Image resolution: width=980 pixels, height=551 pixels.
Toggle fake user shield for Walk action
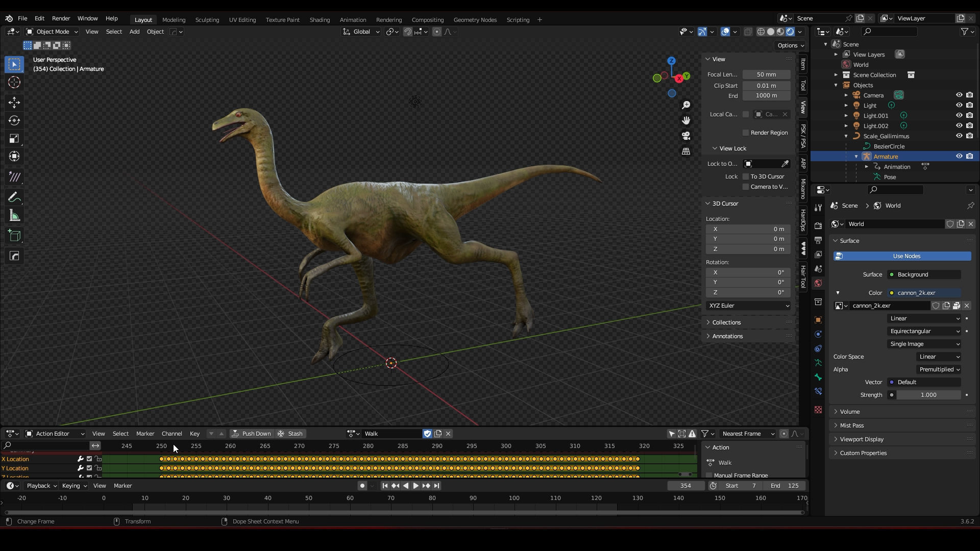(x=427, y=434)
